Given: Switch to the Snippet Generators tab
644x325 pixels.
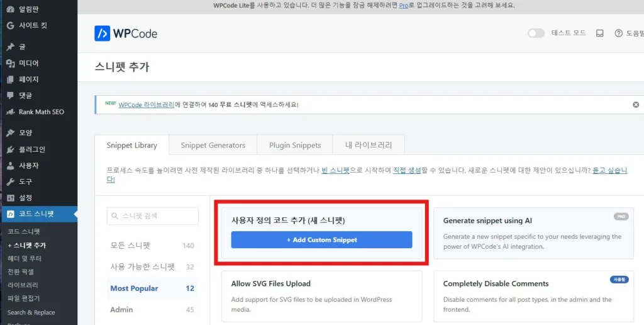Looking at the screenshot, I should [x=213, y=145].
